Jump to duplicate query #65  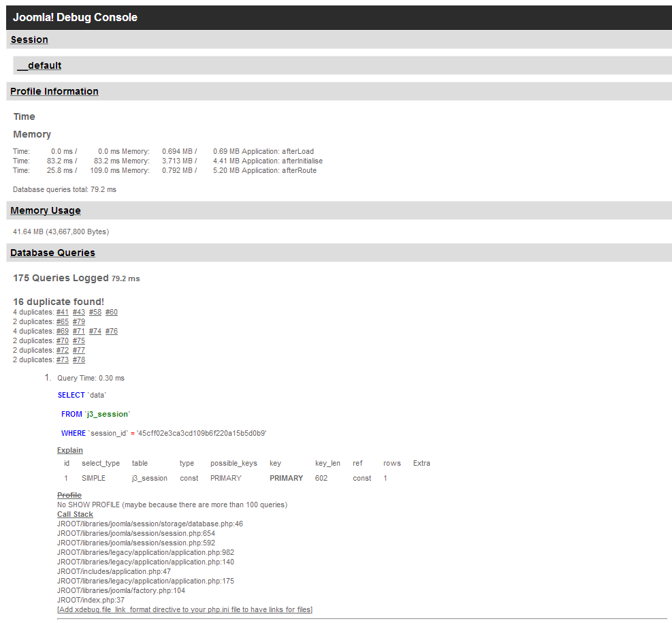pyautogui.click(x=62, y=322)
